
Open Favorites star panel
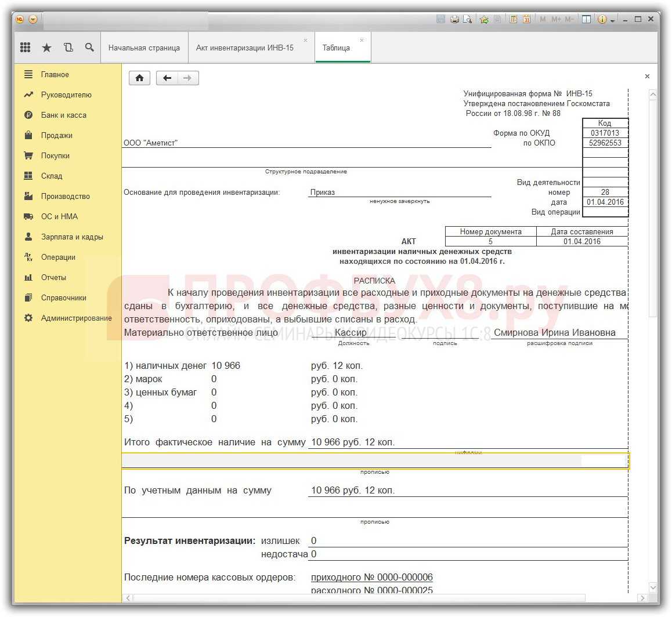(x=47, y=48)
